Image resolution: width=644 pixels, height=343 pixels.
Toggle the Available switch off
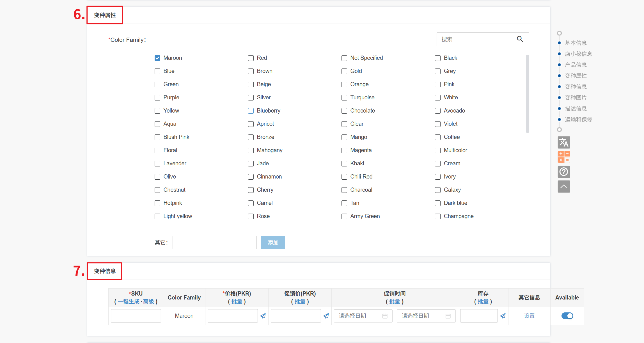pos(567,316)
